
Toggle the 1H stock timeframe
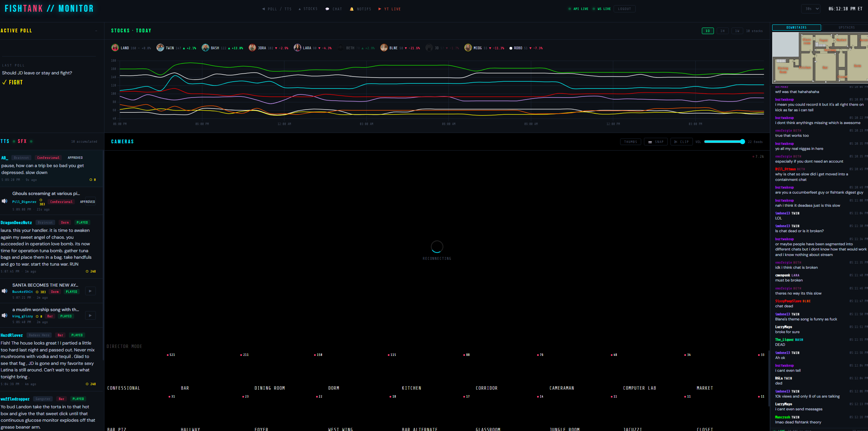coord(722,31)
